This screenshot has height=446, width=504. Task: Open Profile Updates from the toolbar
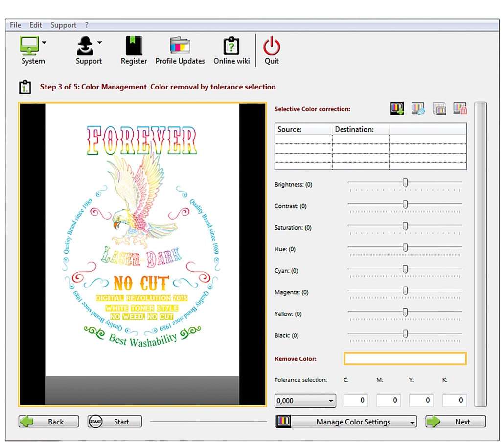tap(180, 51)
